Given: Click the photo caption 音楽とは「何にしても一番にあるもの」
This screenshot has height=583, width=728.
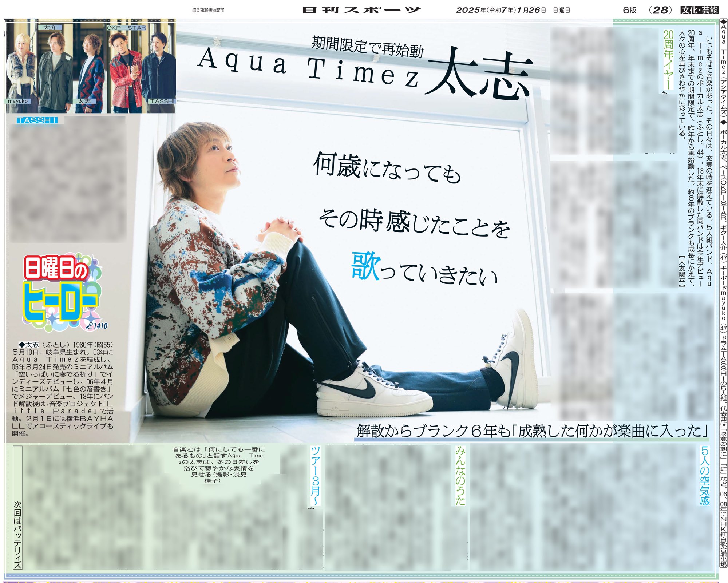Looking at the screenshot, I should pos(219,465).
